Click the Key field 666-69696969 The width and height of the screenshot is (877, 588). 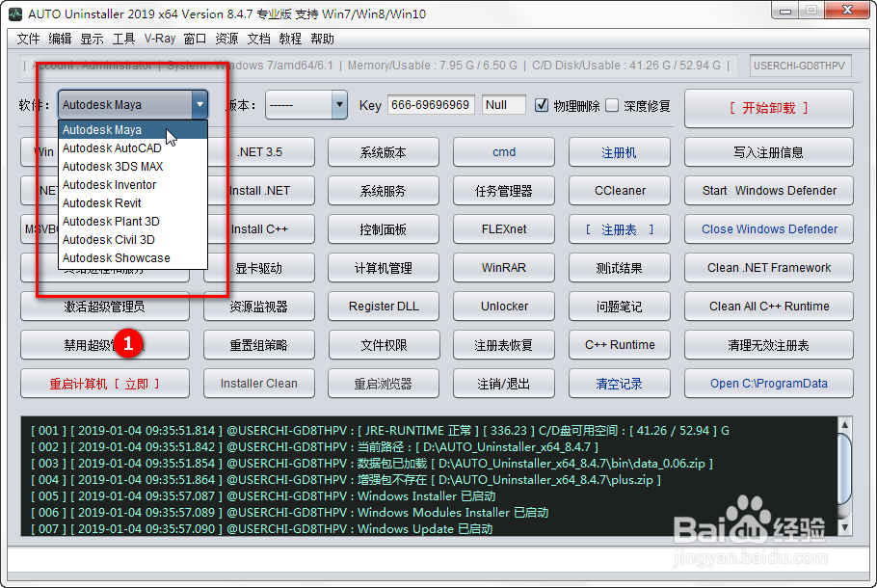(431, 105)
